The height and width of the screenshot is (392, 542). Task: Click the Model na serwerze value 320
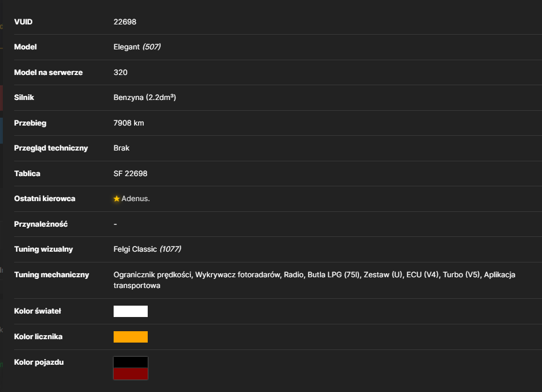[x=120, y=73]
